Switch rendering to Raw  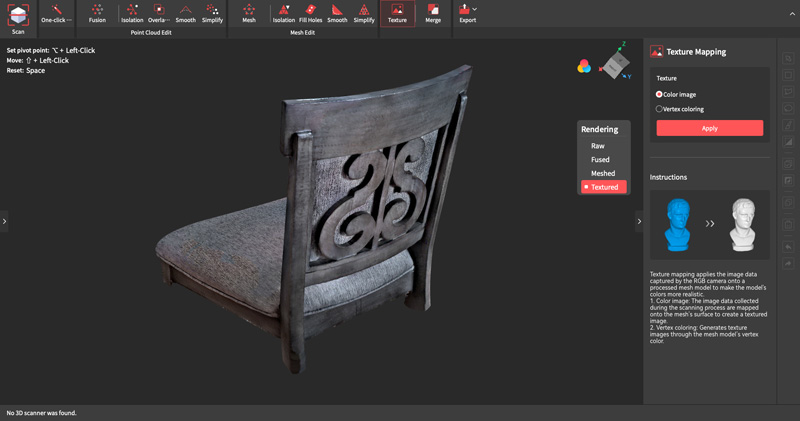598,146
